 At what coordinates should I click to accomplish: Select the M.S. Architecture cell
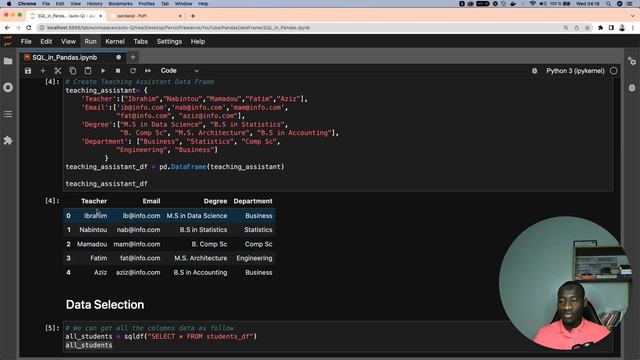tap(200, 258)
